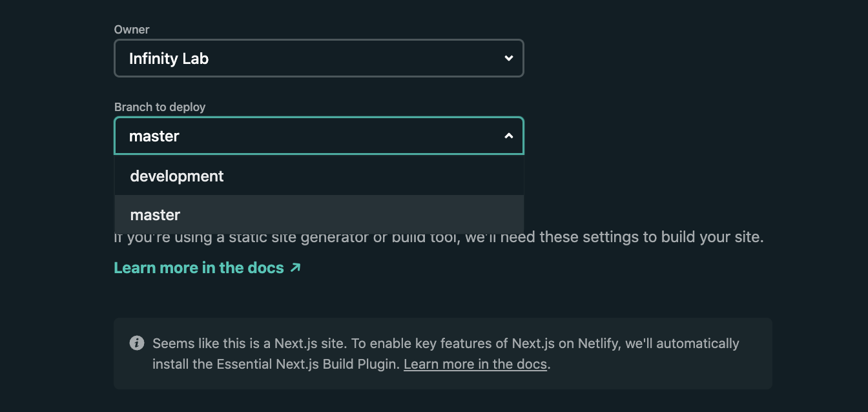Click the "Owner" field label
The image size is (868, 412).
(132, 30)
